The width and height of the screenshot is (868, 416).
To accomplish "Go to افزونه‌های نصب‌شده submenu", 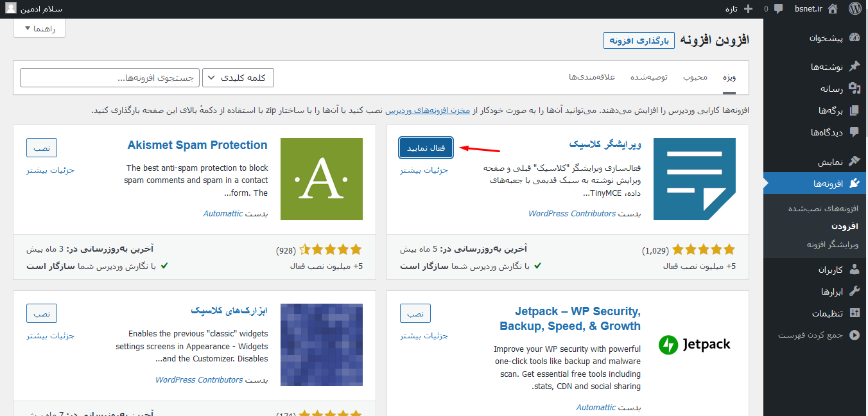I will tap(823, 209).
